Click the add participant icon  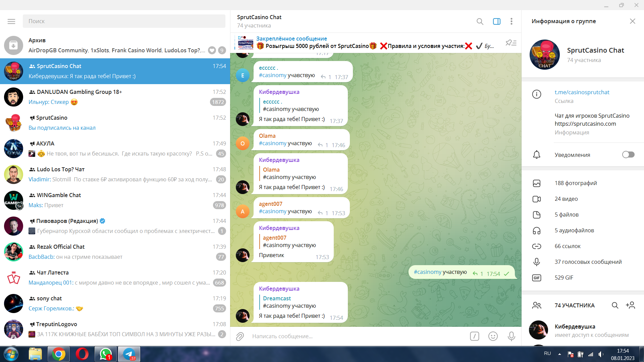click(630, 305)
